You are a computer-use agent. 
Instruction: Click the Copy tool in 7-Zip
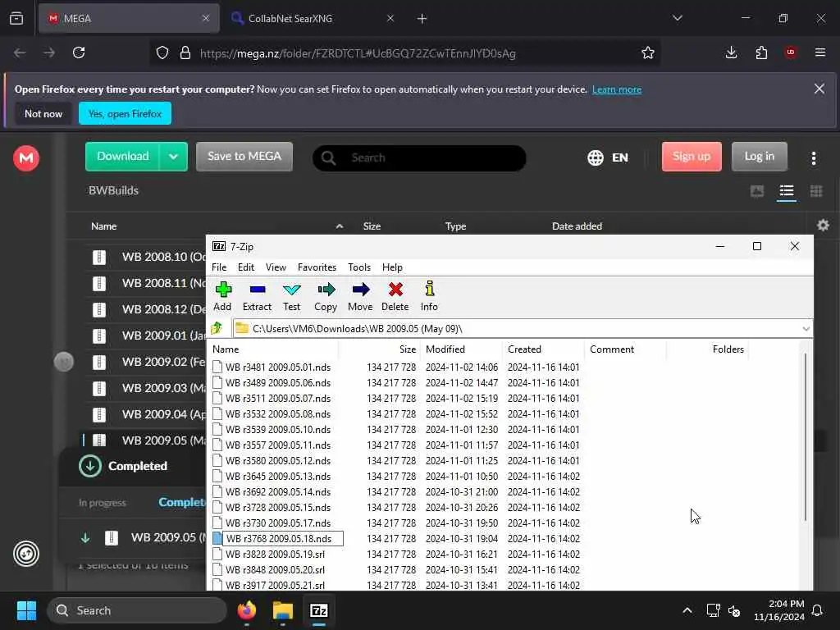tap(326, 296)
